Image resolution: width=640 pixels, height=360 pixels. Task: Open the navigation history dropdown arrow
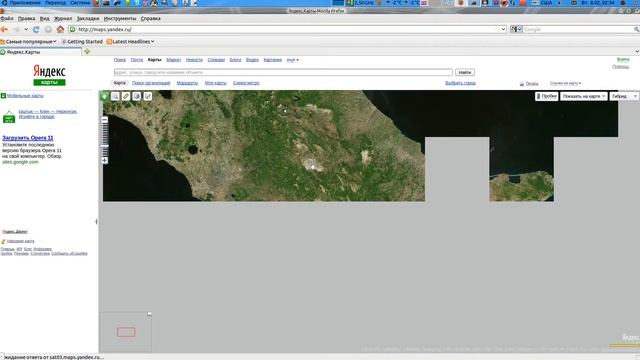(x=26, y=29)
